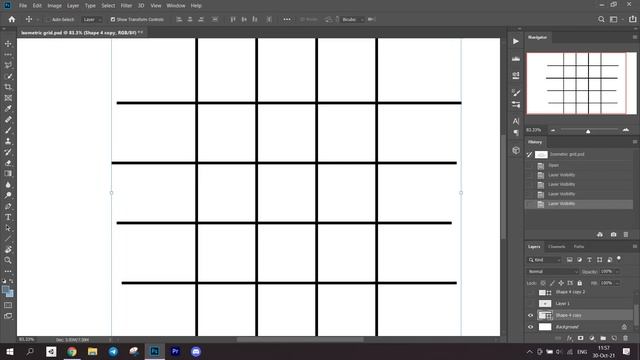Add a layer mask
The height and width of the screenshot is (360, 640).
click(580, 338)
